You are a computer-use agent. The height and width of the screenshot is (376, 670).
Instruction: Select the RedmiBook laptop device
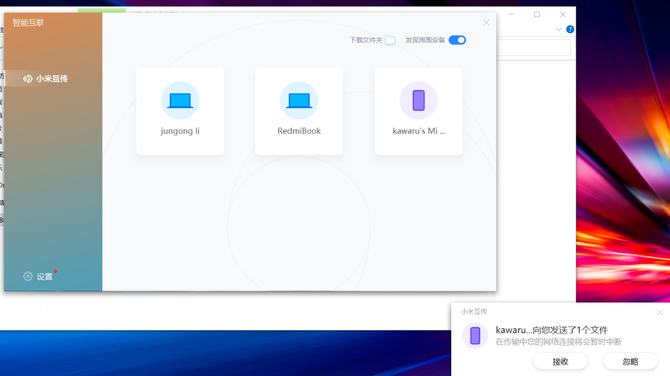point(299,111)
